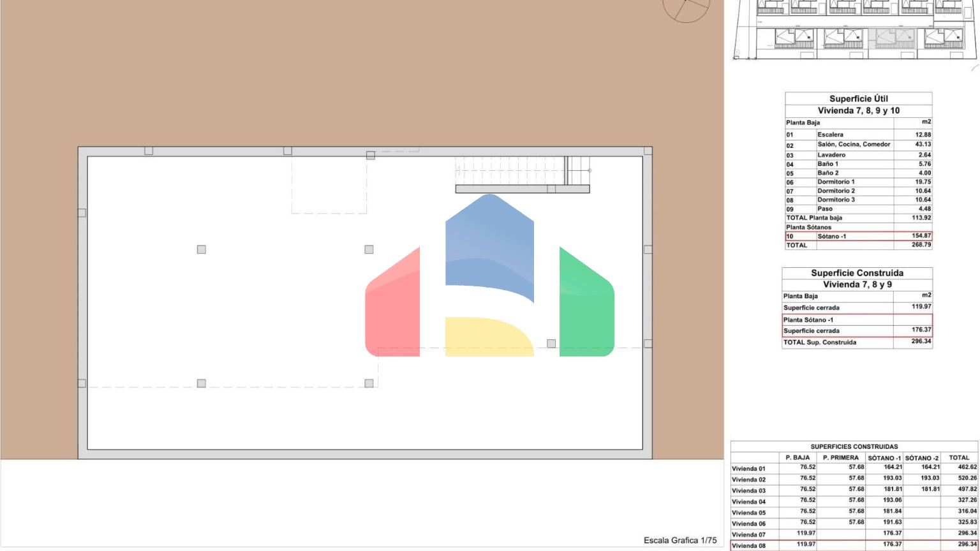The image size is (980, 551).
Task: Click the red shape of the watermark logo
Action: pos(393,307)
